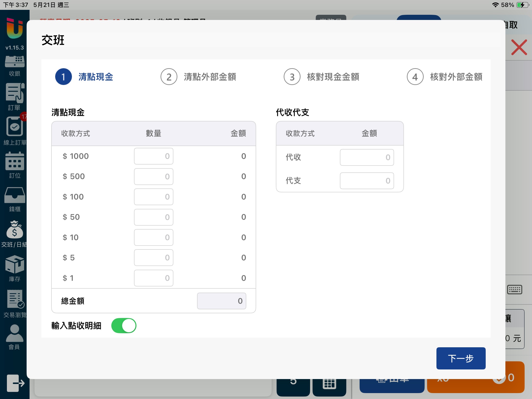532x399 pixels.
Task: Toggle the 輸入點收明細 switch off
Action: point(124,326)
